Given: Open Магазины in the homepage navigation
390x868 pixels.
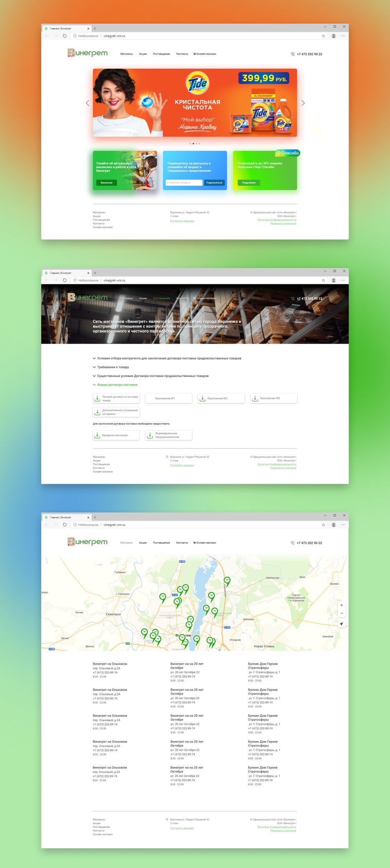Looking at the screenshot, I should [x=126, y=54].
